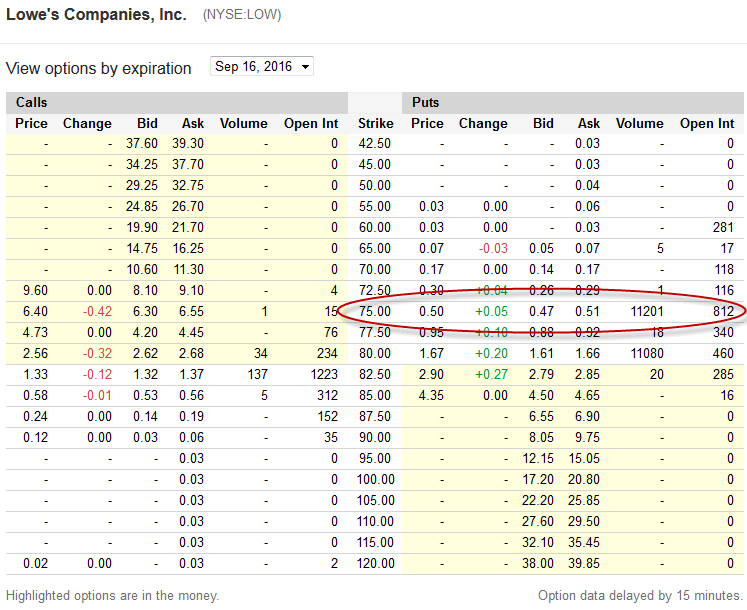This screenshot has height=610, width=747.
Task: Select strike price 120.00
Action: point(375,563)
